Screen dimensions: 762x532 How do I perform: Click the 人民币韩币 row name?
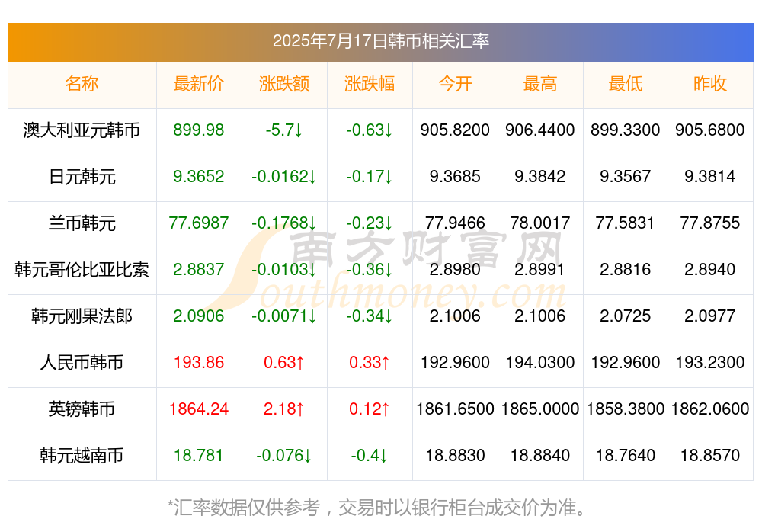[x=82, y=363]
